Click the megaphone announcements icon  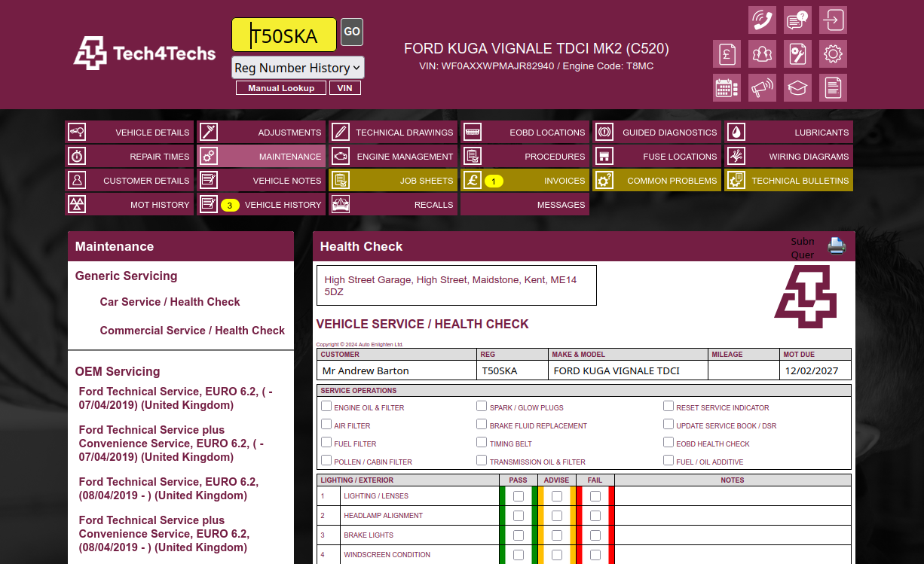pyautogui.click(x=762, y=87)
